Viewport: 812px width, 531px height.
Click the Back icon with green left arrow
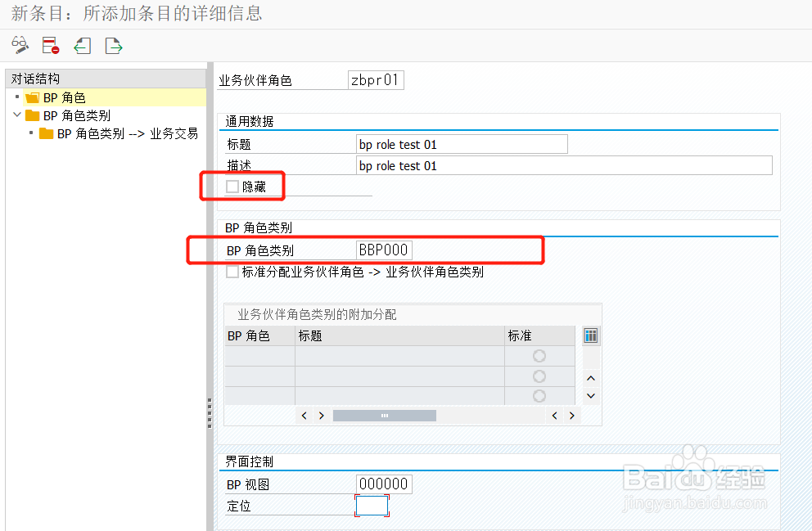82,46
